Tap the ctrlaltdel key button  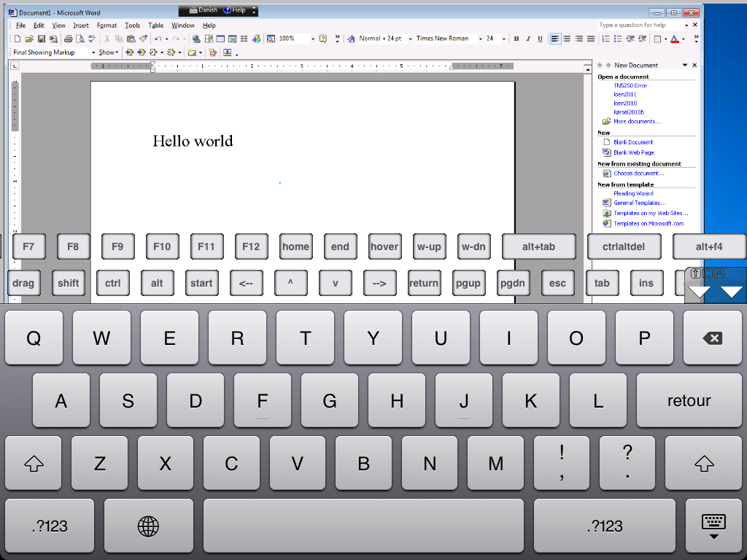(624, 246)
